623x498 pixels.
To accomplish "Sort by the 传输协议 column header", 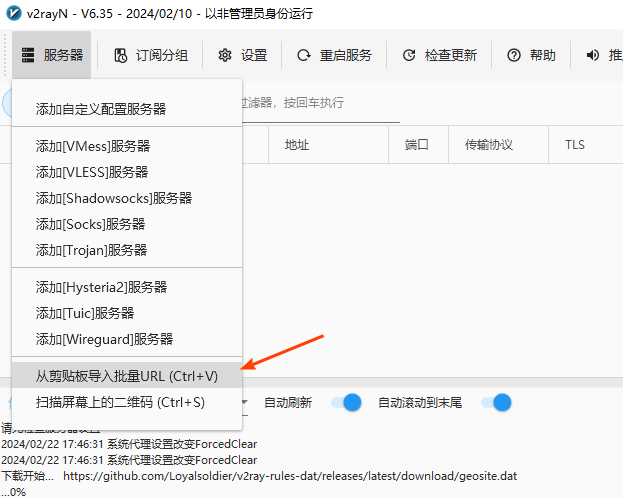I will pyautogui.click(x=488, y=145).
